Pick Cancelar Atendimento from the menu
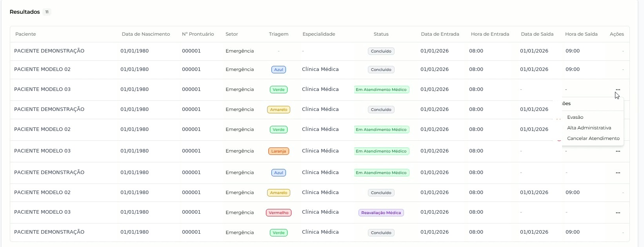 (593, 138)
